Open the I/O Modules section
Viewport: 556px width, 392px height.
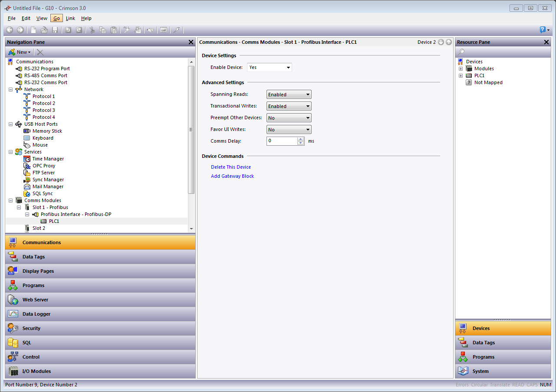100,371
